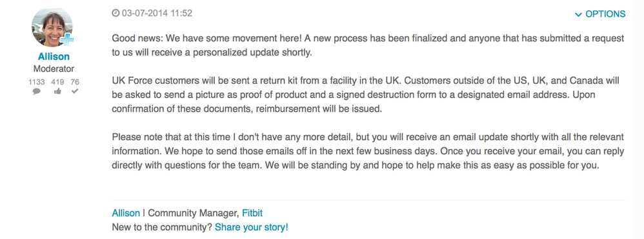Open the Share your story! link
Screen dimensions: 644x239
click(x=252, y=227)
